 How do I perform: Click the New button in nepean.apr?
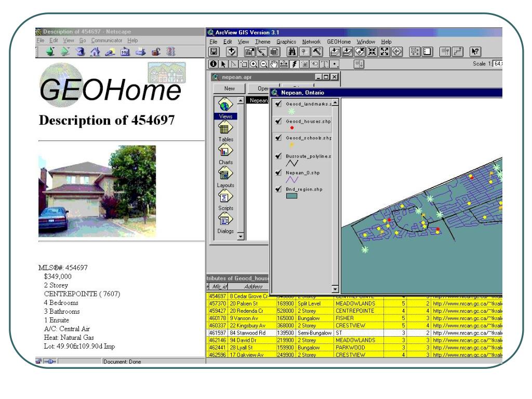click(x=229, y=88)
